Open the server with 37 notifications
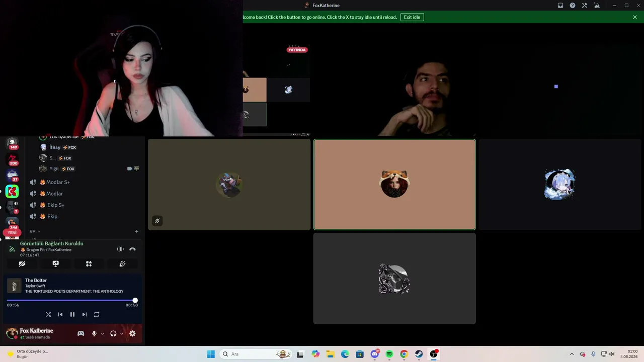Viewport: 644px width, 362px height. (12, 175)
